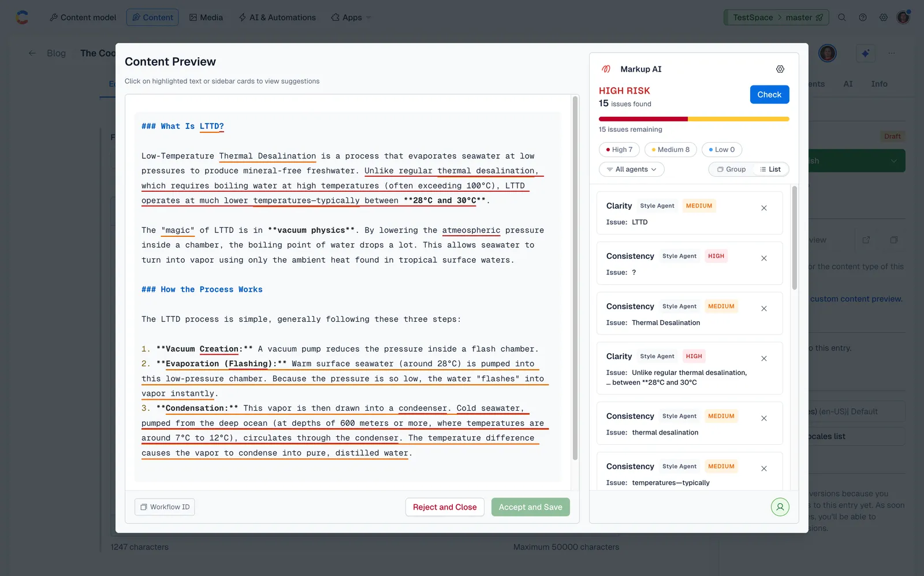Dismiss the lowercase 'thermal desalination' card
This screenshot has height=576, width=924.
pos(763,418)
